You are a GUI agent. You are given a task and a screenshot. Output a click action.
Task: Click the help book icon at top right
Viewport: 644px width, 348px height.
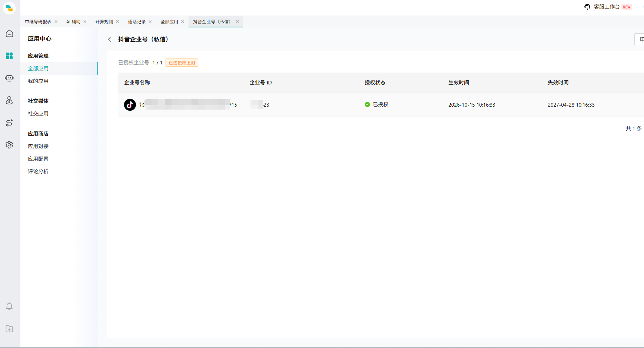[x=641, y=39]
